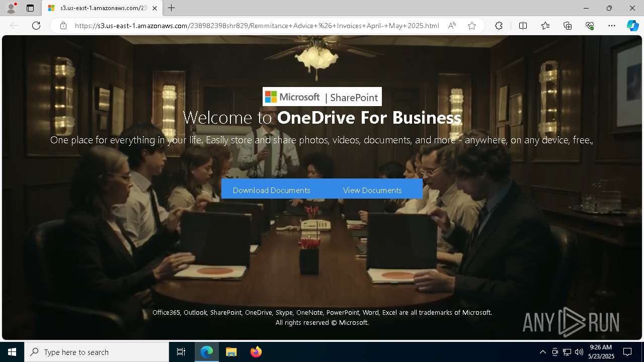The height and width of the screenshot is (362, 644).
Task: Close the s3.us-east-1.amazonaws.com tab
Action: [x=154, y=8]
